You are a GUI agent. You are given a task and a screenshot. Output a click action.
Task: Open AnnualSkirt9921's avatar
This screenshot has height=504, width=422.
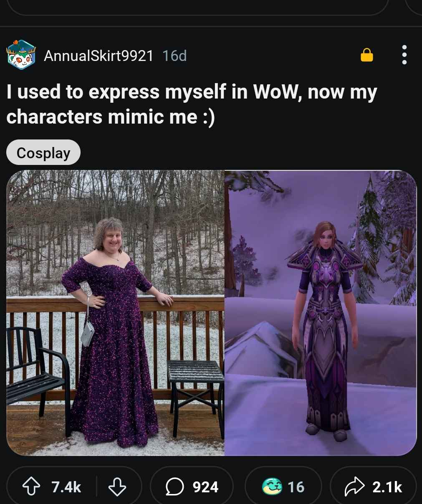pyautogui.click(x=21, y=55)
